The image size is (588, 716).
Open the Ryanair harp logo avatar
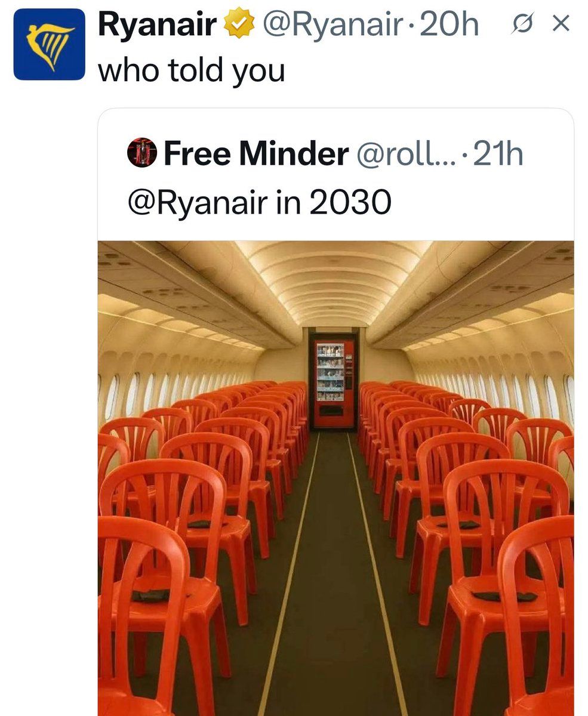(x=49, y=44)
